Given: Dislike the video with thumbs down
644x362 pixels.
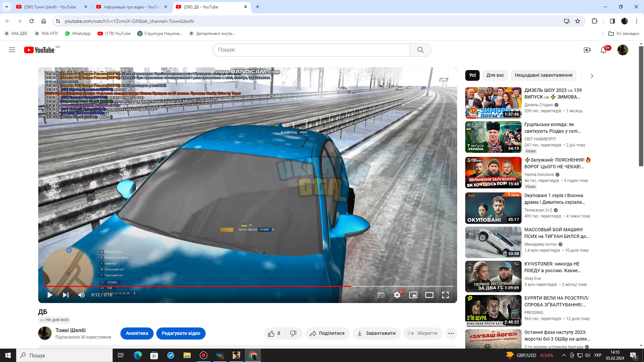Looking at the screenshot, I should (x=293, y=334).
